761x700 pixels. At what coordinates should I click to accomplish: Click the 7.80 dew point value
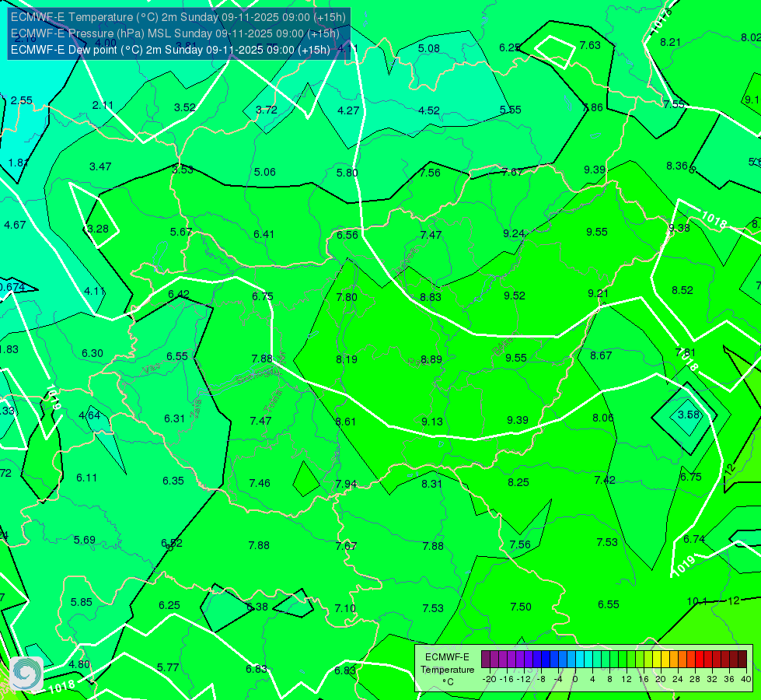(x=347, y=297)
